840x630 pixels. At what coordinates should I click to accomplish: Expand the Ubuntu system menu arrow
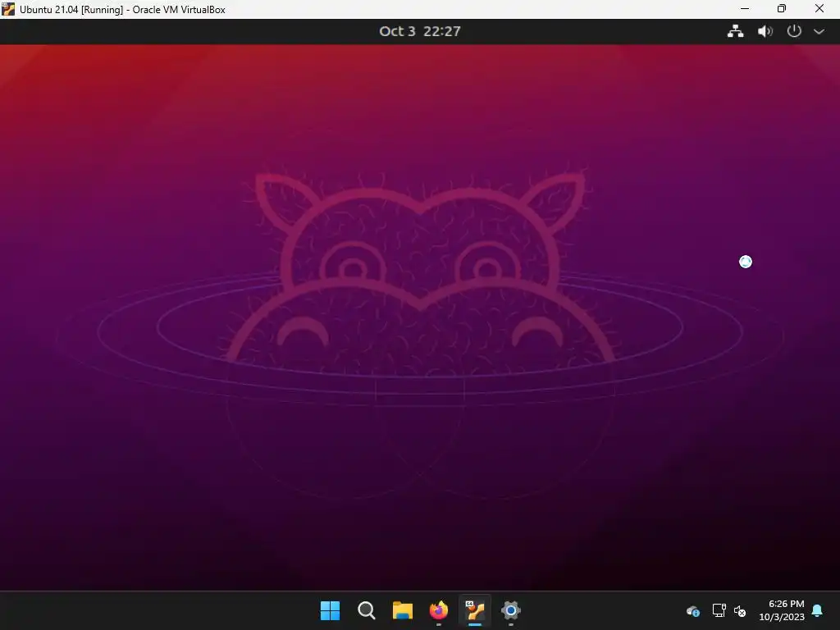(x=819, y=32)
